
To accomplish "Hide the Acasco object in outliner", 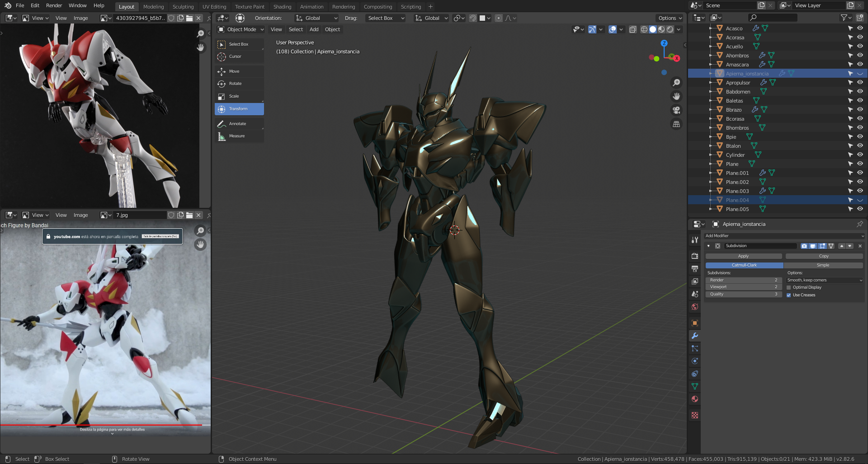I will [x=860, y=28].
